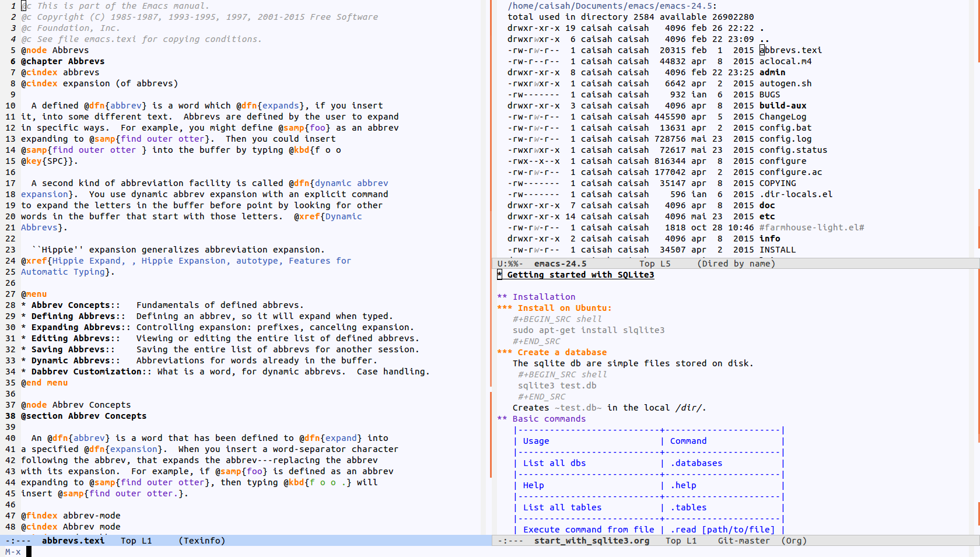Click '@node Abbrev Concepts' line
This screenshot has width=980, height=557.
(76, 405)
